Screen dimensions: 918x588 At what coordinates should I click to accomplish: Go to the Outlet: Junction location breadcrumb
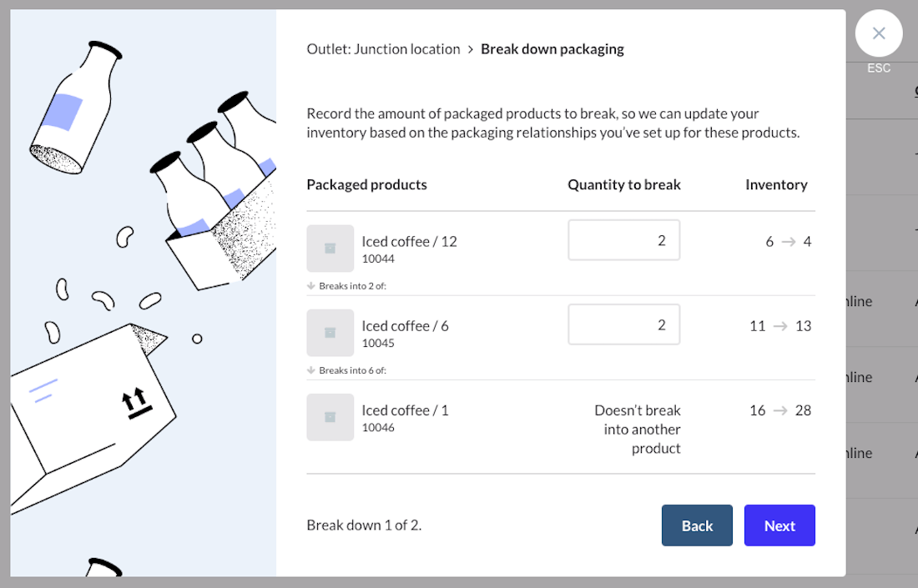point(383,49)
